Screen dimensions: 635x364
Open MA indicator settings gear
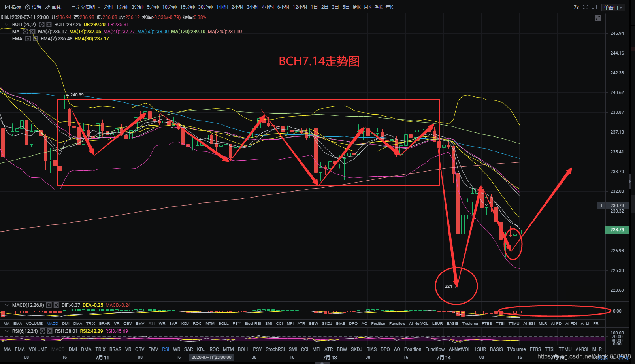click(x=26, y=32)
